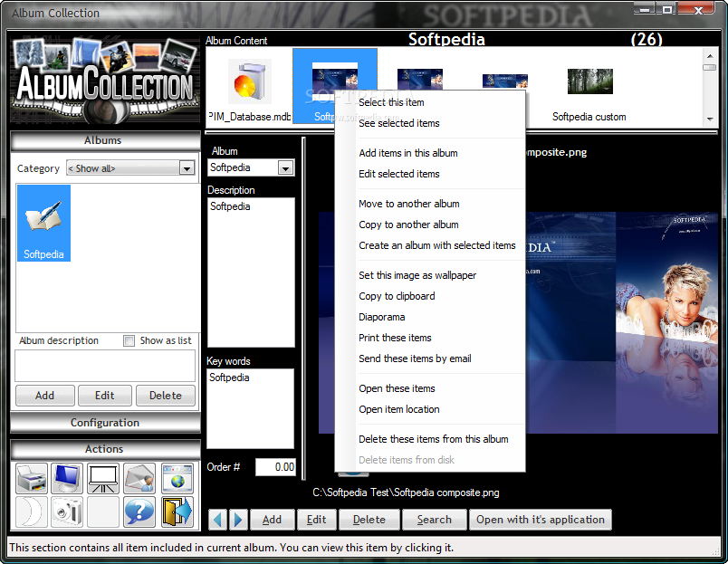Viewport: 728px width, 564px height.
Task: Choose 'Copy to another album'
Action: [408, 225]
